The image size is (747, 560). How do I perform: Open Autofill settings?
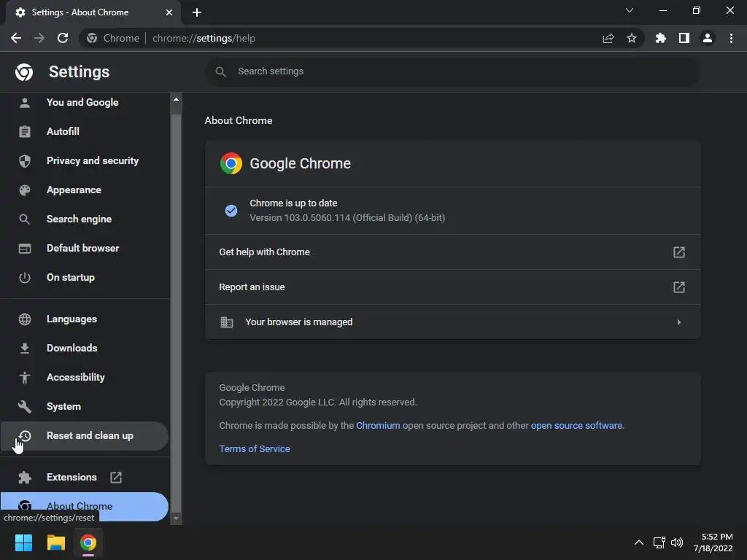[85, 131]
